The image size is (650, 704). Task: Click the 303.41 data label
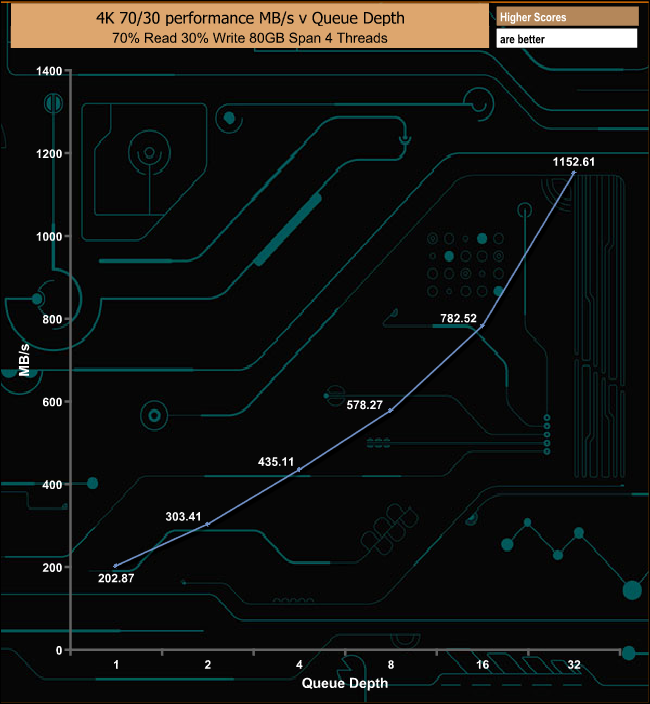(186, 517)
